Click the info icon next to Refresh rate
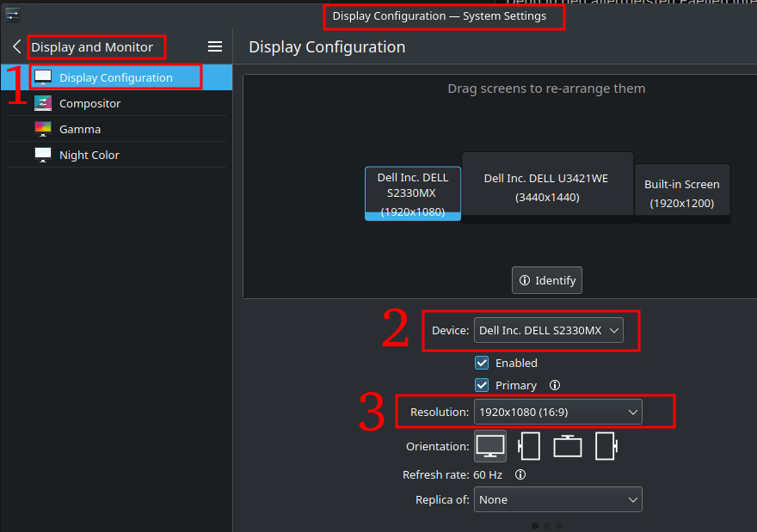This screenshot has height=532, width=757. 520,474
